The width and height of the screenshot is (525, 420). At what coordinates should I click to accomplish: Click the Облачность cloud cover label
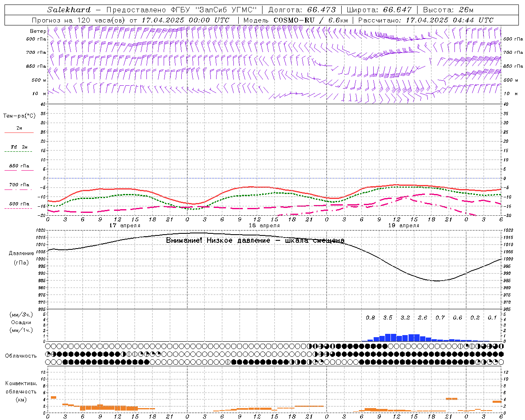(x=21, y=356)
